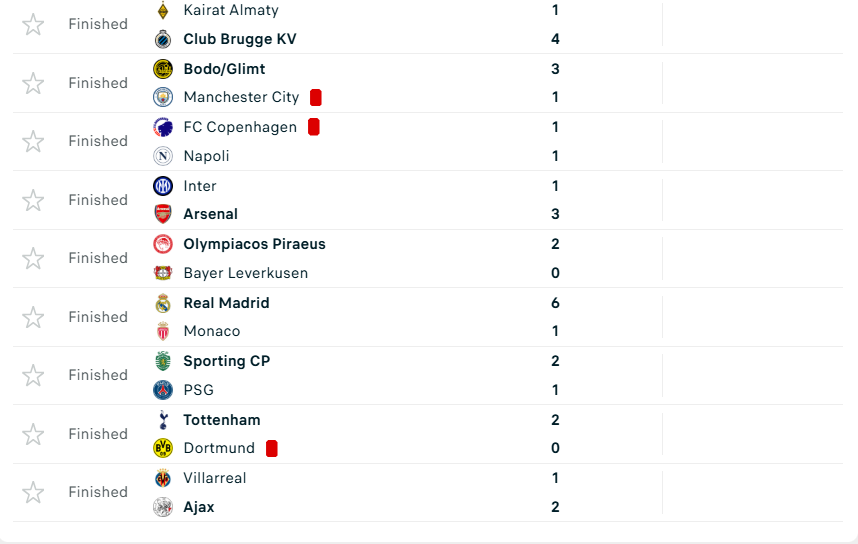Click the Real Madrid crest

click(162, 303)
